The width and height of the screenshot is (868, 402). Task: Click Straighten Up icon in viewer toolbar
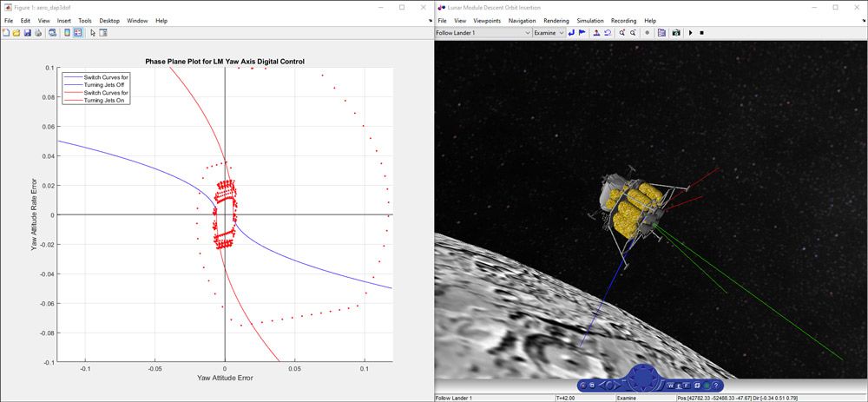click(x=597, y=33)
